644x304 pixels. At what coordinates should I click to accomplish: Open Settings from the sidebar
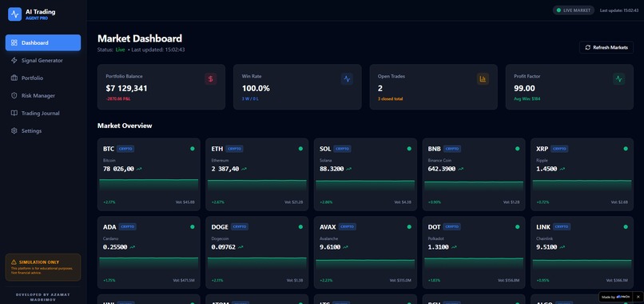click(x=43, y=131)
